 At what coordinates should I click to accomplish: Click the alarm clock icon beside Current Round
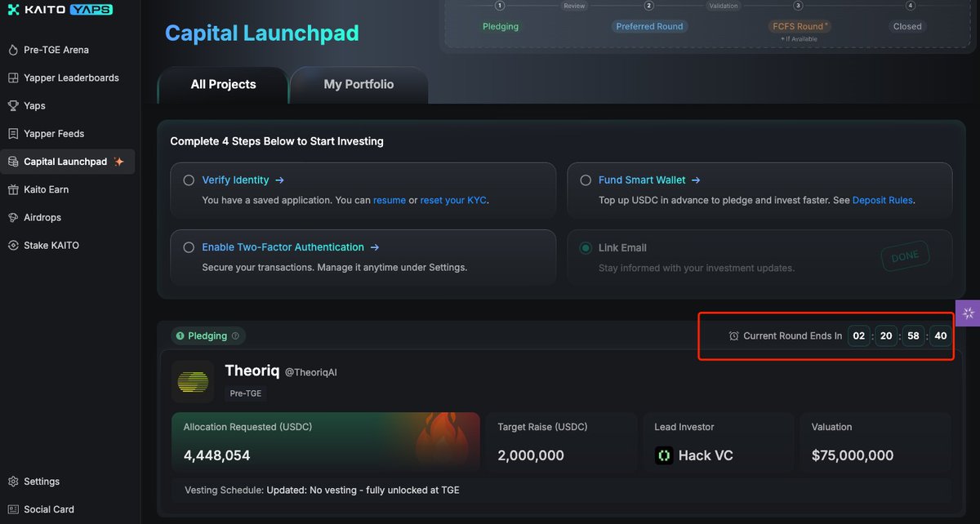(734, 336)
